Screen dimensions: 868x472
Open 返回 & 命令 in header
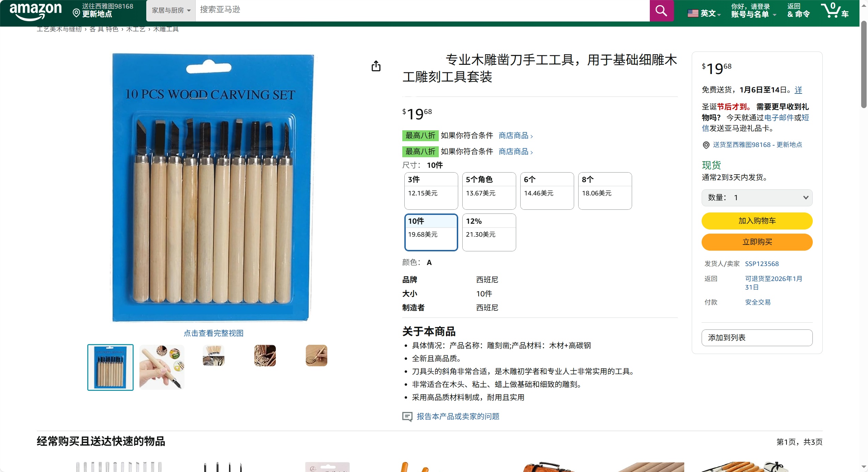pos(798,10)
